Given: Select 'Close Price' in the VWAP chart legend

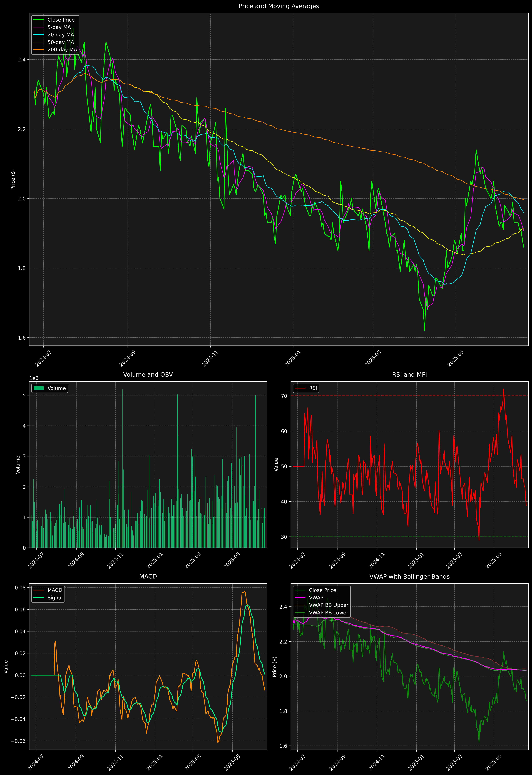Looking at the screenshot, I should click(322, 590).
